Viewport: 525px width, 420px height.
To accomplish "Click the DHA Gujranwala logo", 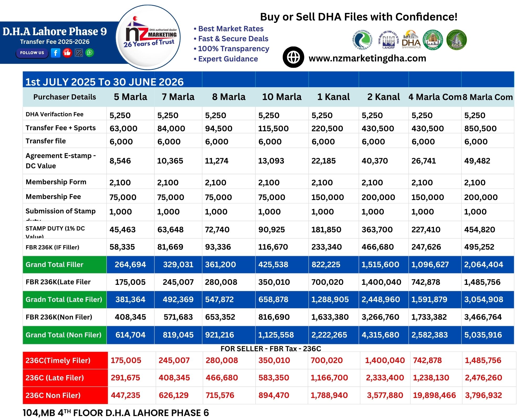I will click(x=456, y=40).
